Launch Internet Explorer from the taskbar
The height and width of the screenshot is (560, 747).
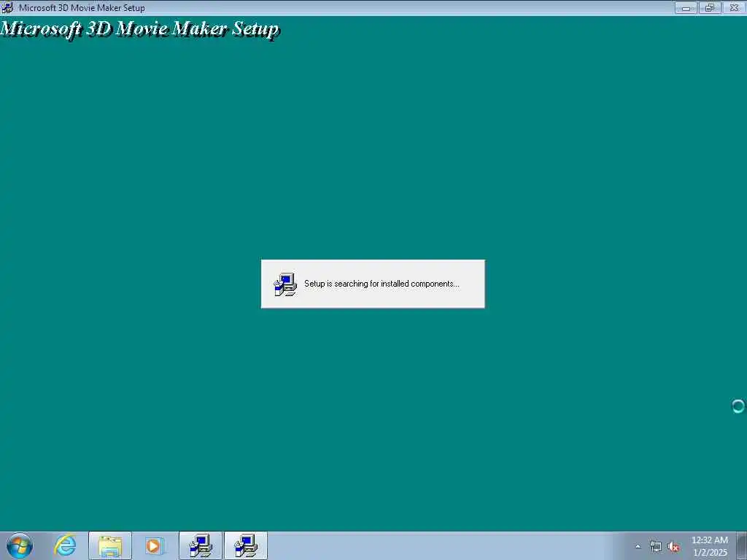(65, 545)
